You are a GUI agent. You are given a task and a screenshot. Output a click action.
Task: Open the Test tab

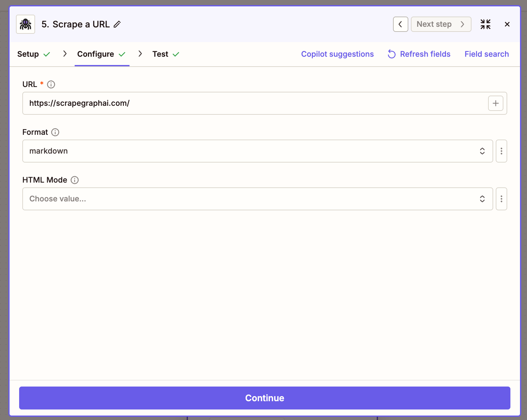click(x=166, y=54)
